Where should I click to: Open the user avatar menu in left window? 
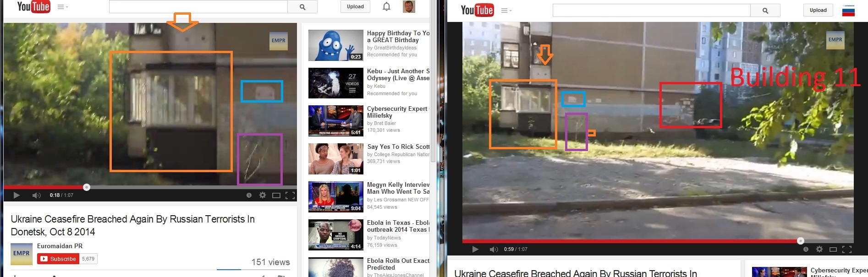[409, 6]
